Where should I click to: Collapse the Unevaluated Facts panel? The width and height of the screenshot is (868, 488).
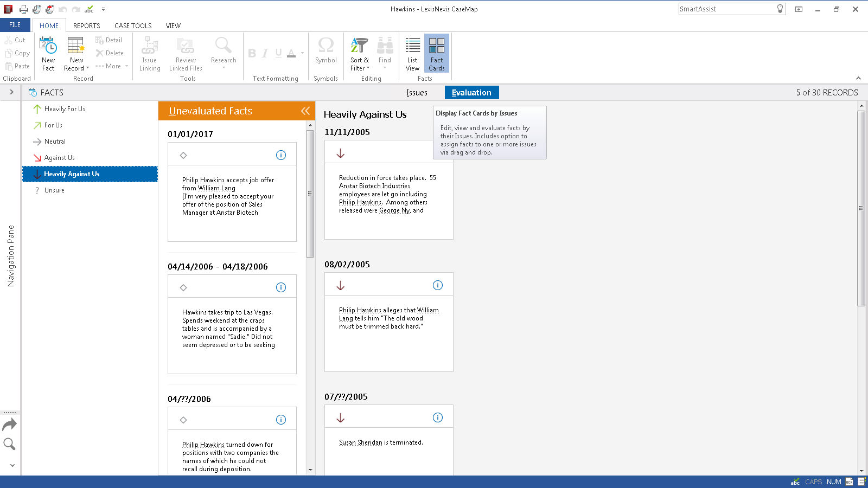305,111
